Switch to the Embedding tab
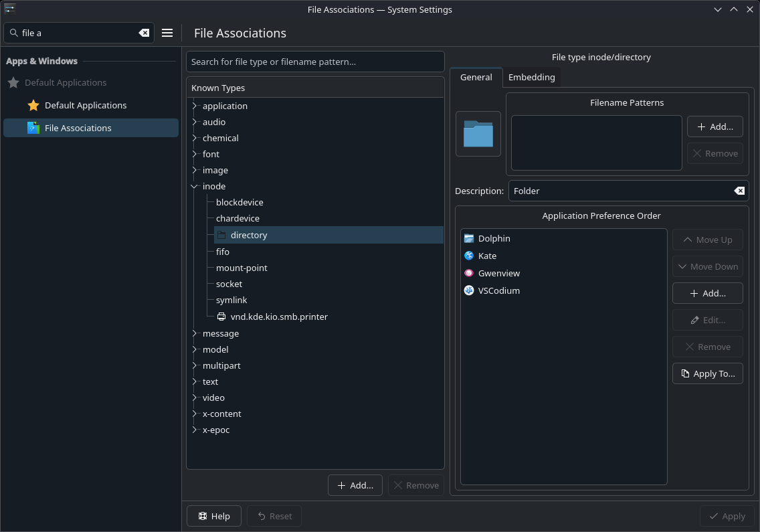Screen dimensions: 760x532 (x=531, y=78)
